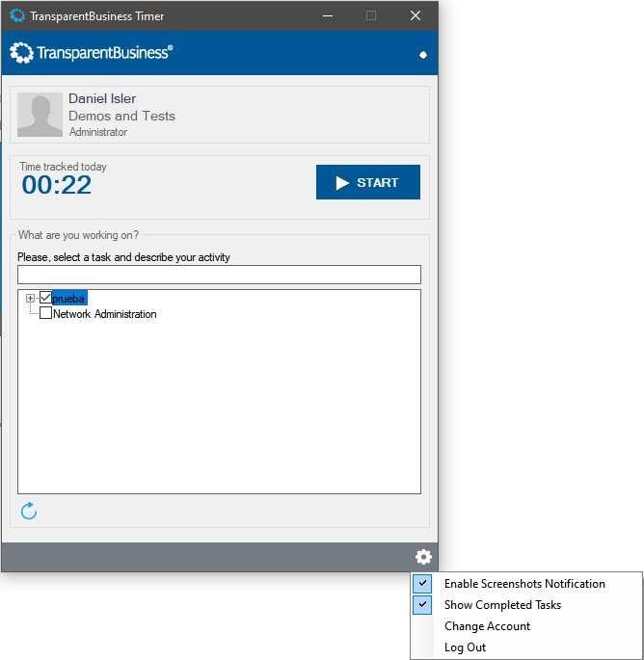Uncheck the prueba task checkbox

pos(45,299)
